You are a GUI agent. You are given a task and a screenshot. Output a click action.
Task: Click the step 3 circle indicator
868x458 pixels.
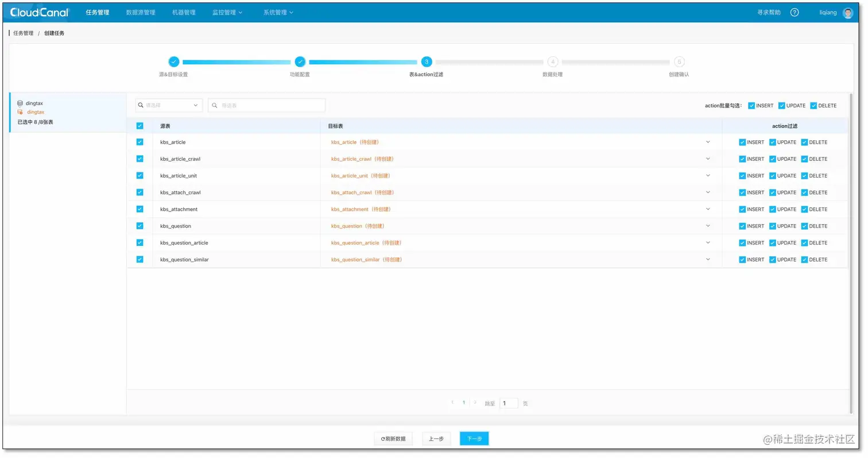click(426, 61)
